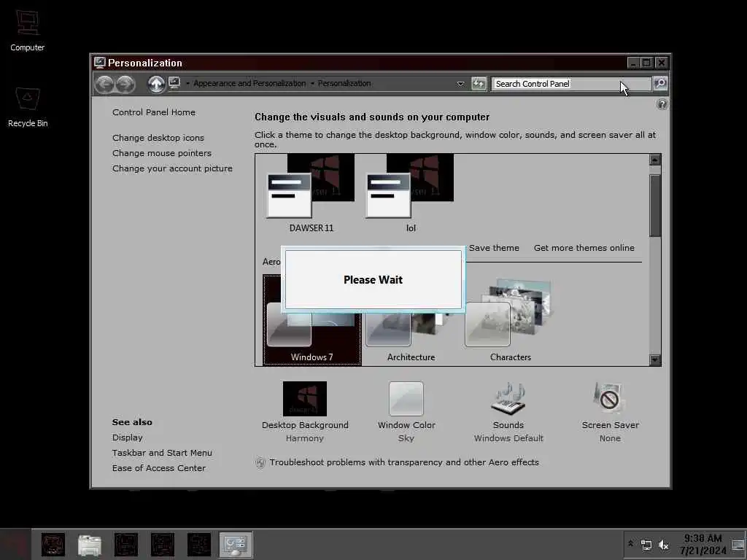Select the DAWSER 11 theme
The width and height of the screenshot is (747, 560).
point(311,192)
